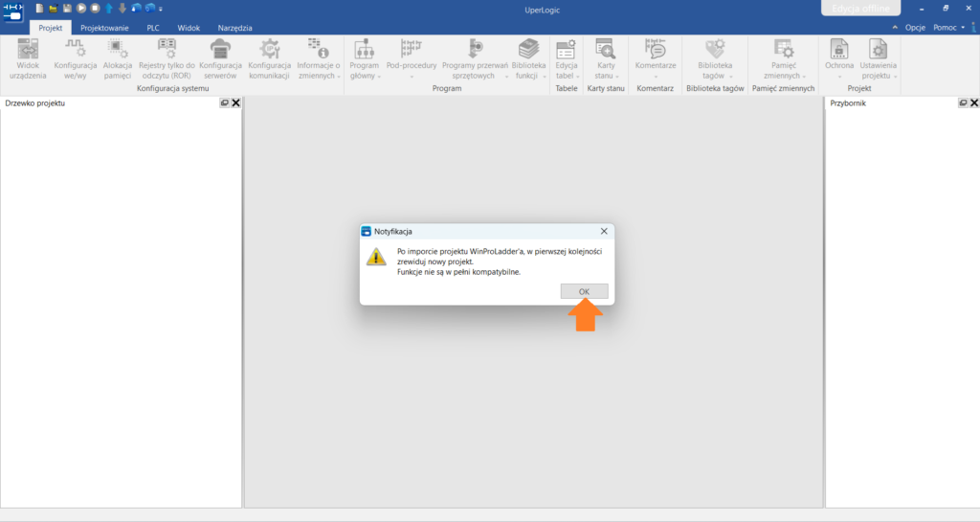Screen dimensions: 980x522
Task: Switch to the Narzędzia ribbon tab
Action: click(x=235, y=28)
